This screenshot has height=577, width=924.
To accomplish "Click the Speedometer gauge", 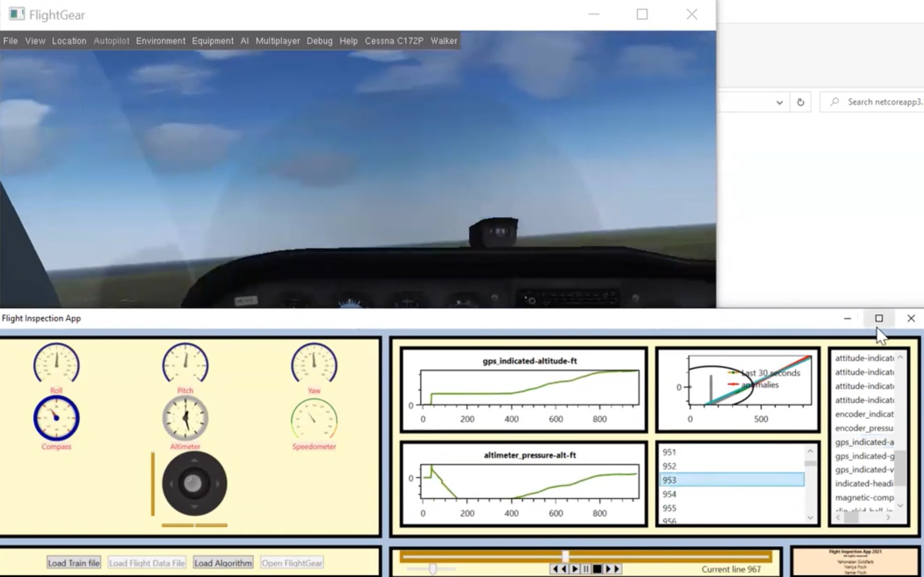I will [x=314, y=419].
